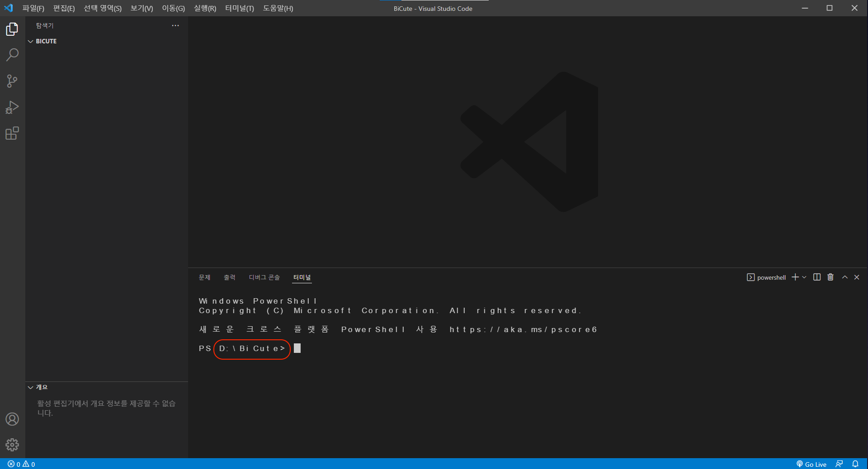Screen dimensions: 868x469
Task: Open the Explorer view in activity bar
Action: (x=12, y=29)
